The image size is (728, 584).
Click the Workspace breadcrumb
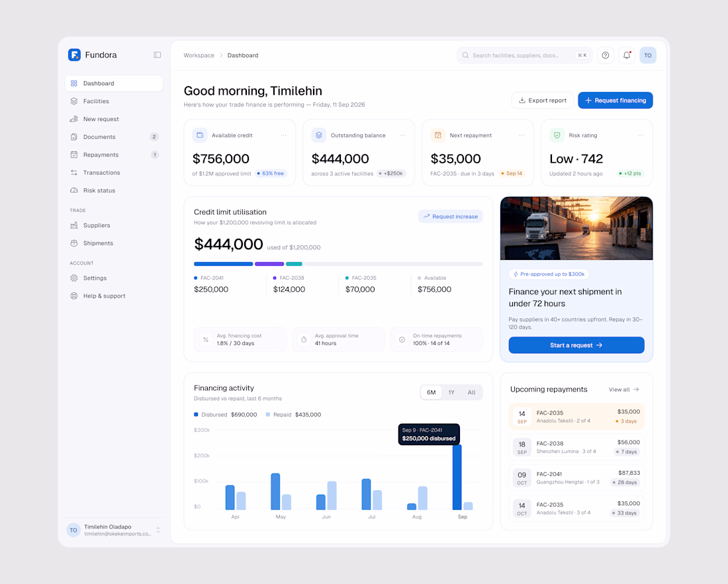coord(199,55)
